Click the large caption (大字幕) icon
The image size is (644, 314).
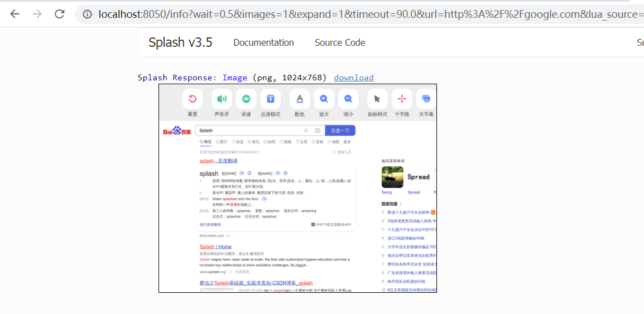click(x=426, y=99)
